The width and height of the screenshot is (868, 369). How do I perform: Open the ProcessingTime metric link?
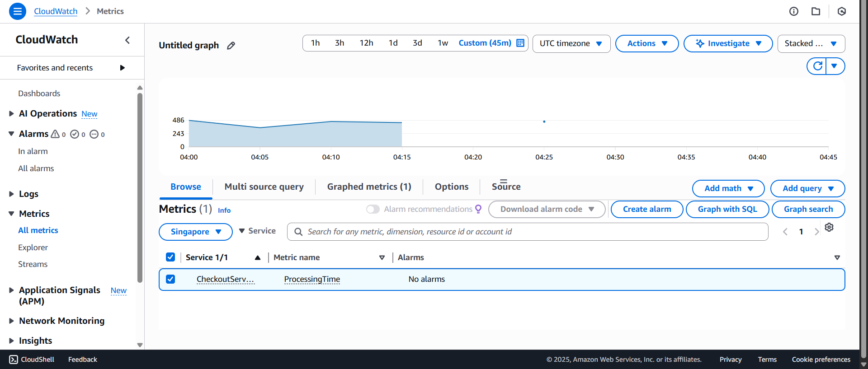(x=312, y=279)
